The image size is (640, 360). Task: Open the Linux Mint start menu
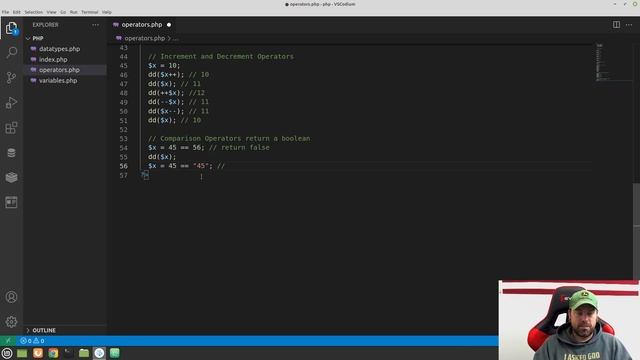click(x=7, y=353)
